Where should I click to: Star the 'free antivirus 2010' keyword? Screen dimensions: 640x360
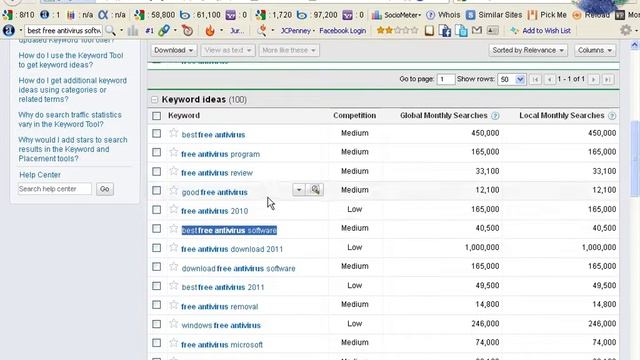tap(174, 209)
